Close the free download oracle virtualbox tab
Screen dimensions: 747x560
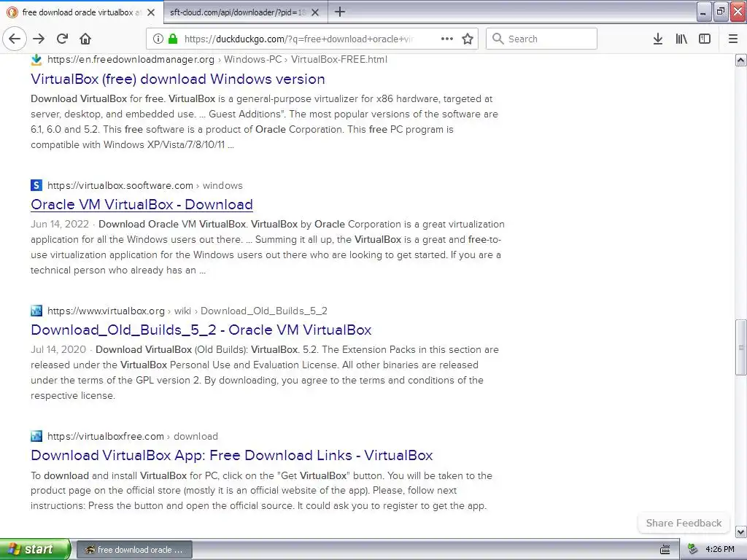tap(151, 12)
